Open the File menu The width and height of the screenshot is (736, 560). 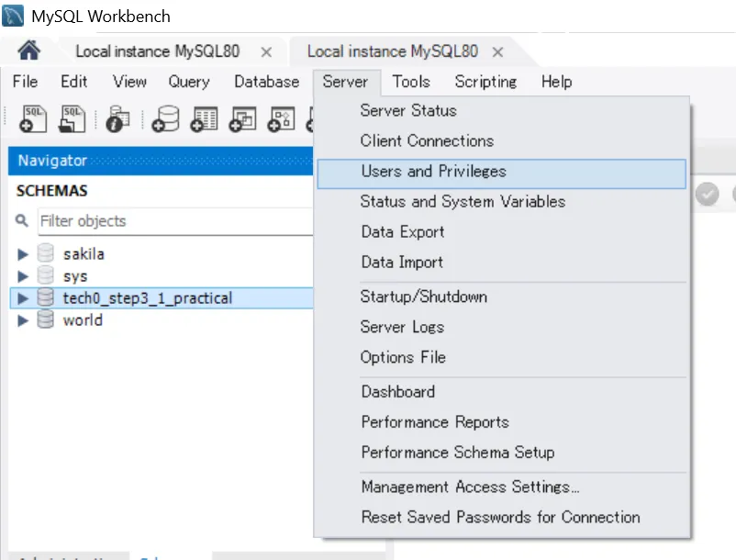(25, 82)
